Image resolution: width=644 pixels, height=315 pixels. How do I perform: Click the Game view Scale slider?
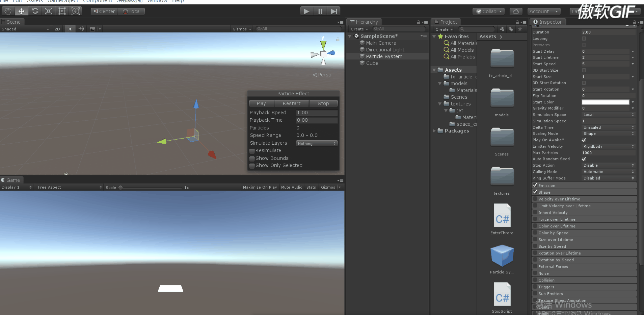pyautogui.click(x=150, y=187)
